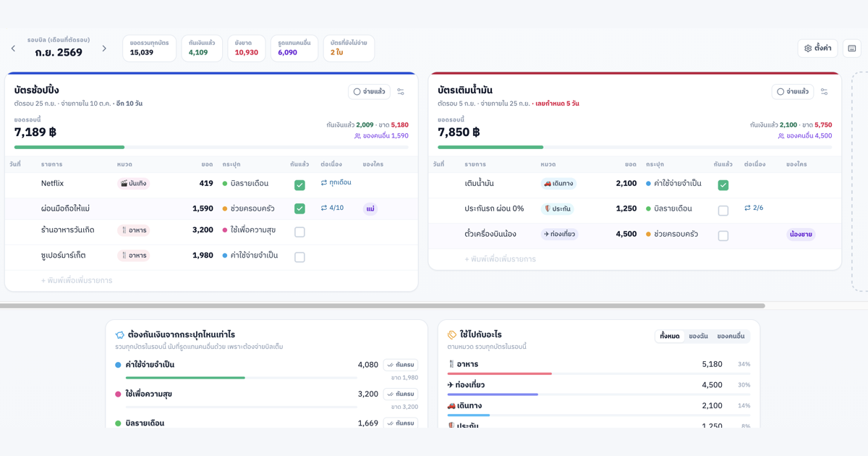Click the tag icon beside ใช้ไปกับอะไร
868x456 pixels.
point(452,335)
